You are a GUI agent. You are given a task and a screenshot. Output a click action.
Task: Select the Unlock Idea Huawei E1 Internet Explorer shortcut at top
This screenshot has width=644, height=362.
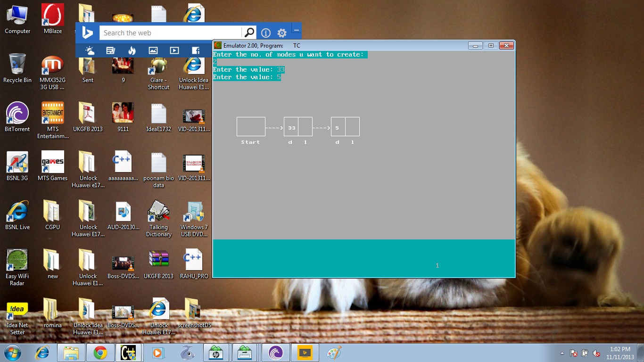point(194,73)
